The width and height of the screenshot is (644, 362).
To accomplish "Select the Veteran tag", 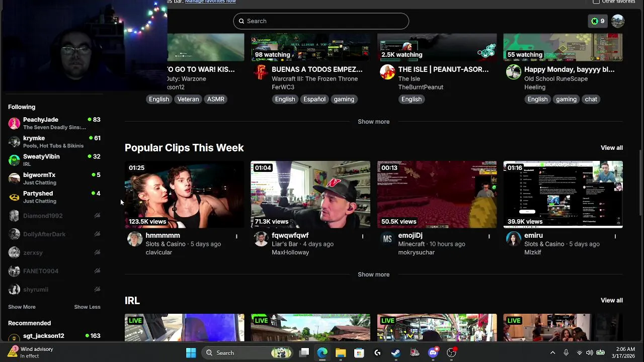I will (x=188, y=99).
